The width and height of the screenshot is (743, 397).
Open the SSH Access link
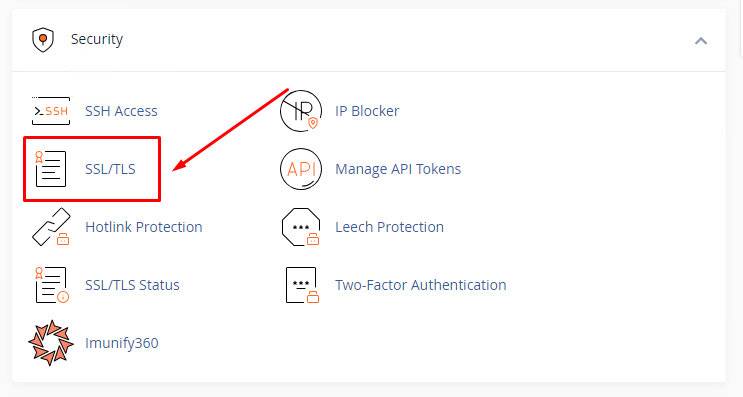click(121, 111)
